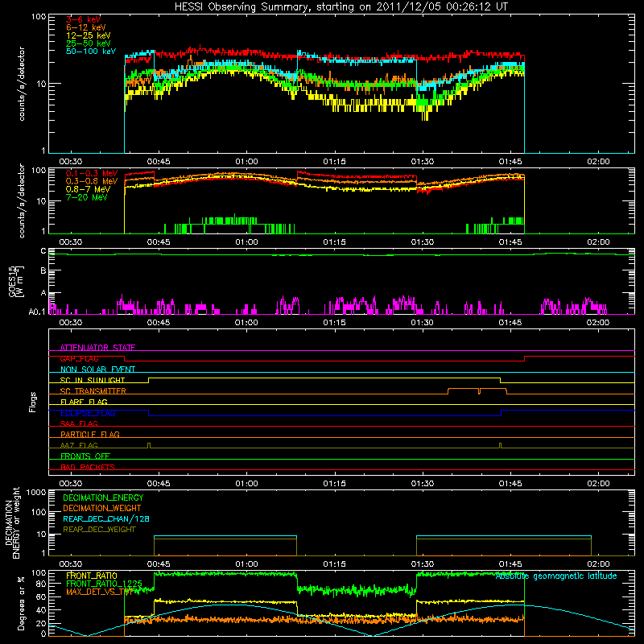Click the GOES panel 01:15 time tick
644x644 pixels.
click(334, 323)
